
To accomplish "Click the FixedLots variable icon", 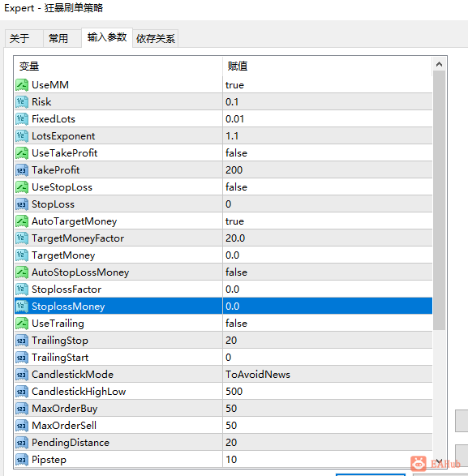I will (22, 119).
